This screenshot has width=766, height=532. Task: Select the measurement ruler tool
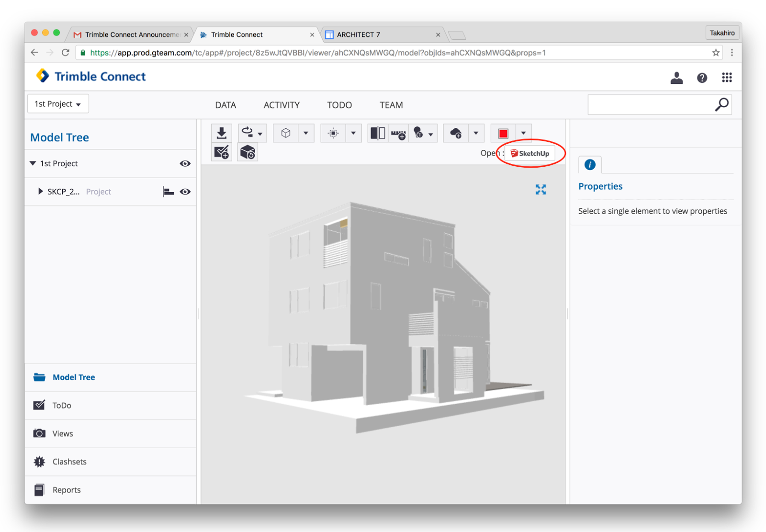(x=398, y=134)
